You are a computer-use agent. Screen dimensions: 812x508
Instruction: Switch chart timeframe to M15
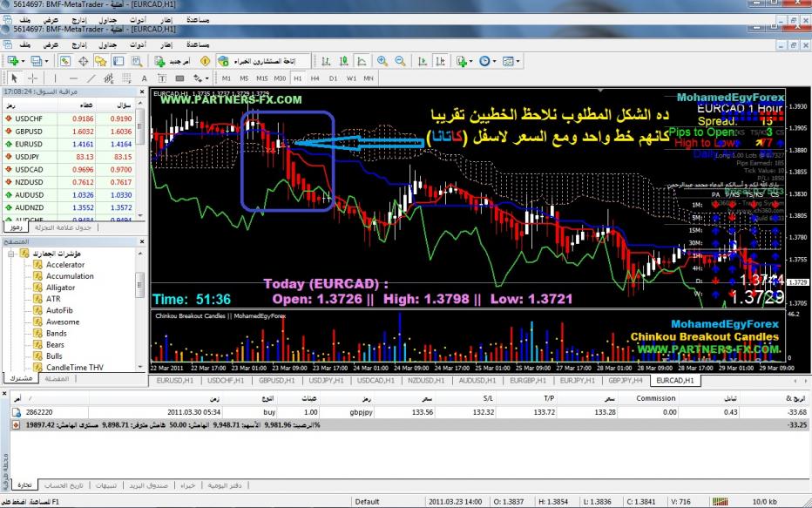[263, 78]
